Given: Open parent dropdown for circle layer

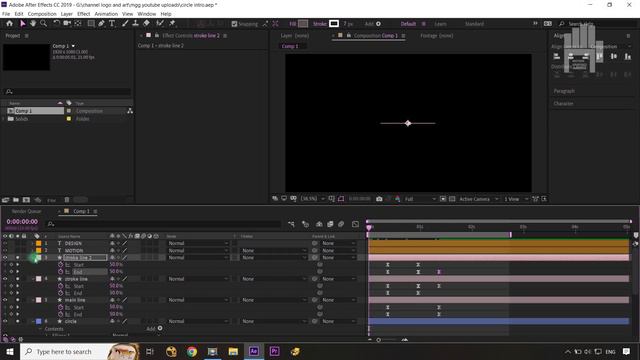Looking at the screenshot, I should (x=338, y=321).
